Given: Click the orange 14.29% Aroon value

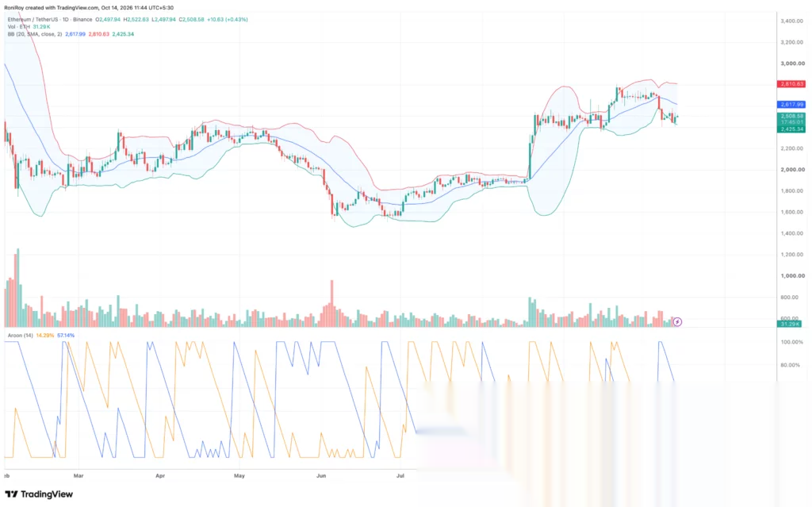Looking at the screenshot, I should (45, 336).
